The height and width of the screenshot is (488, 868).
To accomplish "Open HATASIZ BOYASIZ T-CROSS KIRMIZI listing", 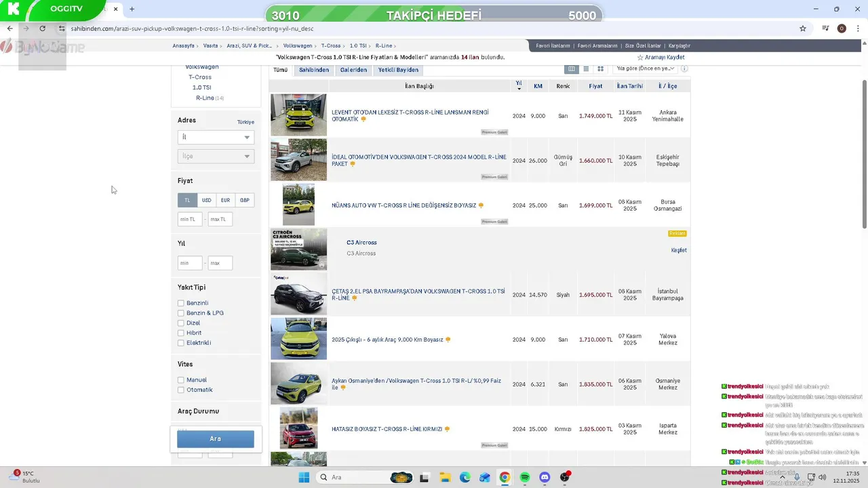I will click(x=387, y=429).
